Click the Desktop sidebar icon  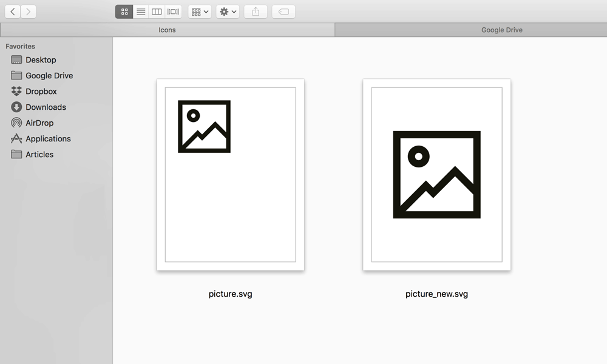coord(16,59)
